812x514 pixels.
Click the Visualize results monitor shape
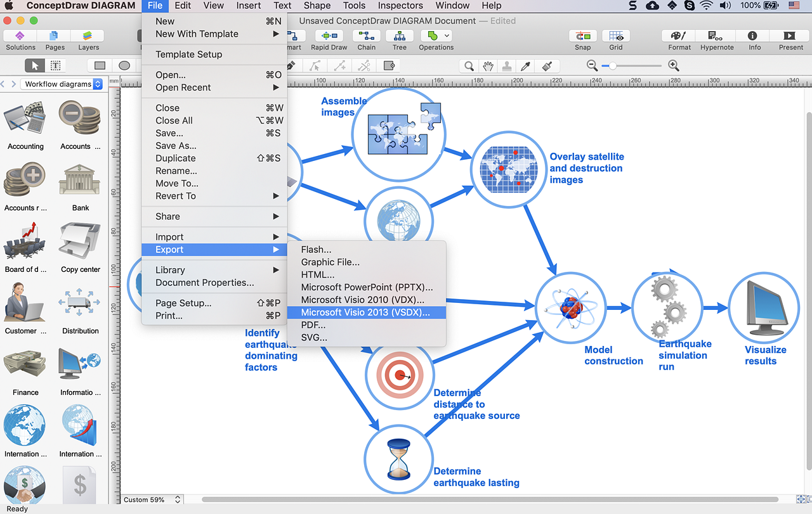tap(764, 307)
